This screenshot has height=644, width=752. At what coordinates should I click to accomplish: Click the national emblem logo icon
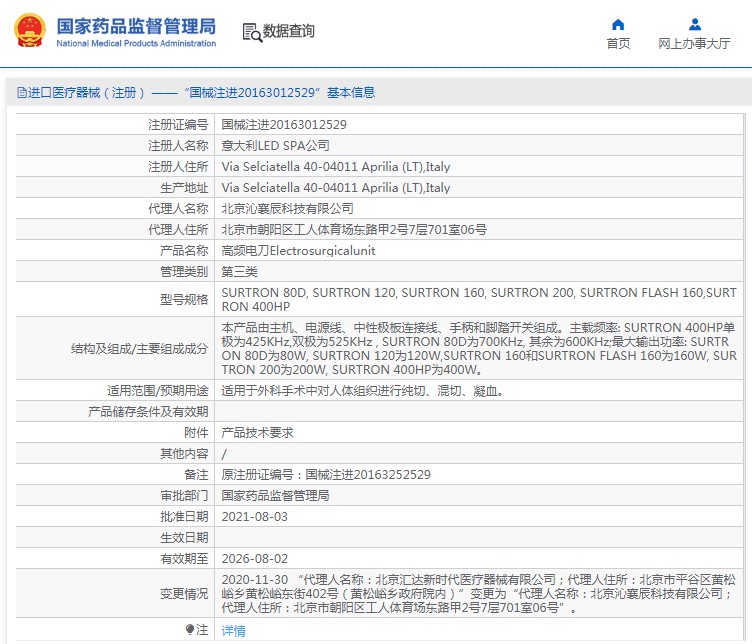pos(30,31)
